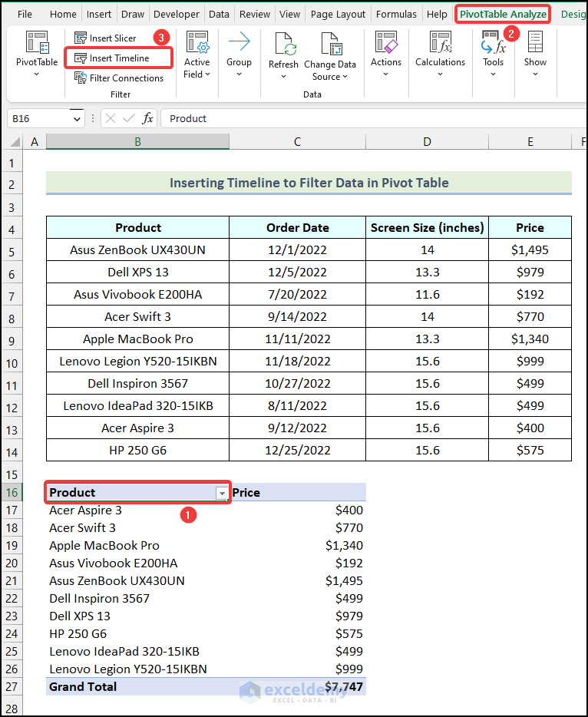Image resolution: width=588 pixels, height=717 pixels.
Task: Click the Insert Function fx button
Action: point(148,119)
